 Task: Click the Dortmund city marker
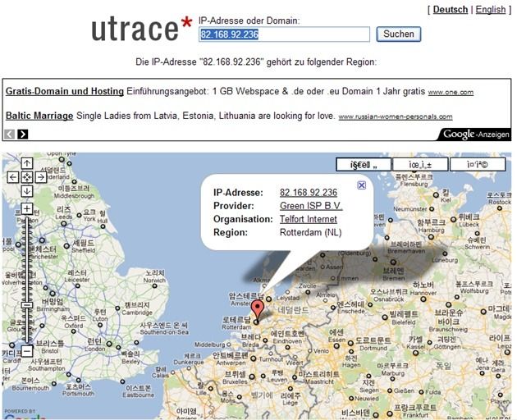coord(350,344)
